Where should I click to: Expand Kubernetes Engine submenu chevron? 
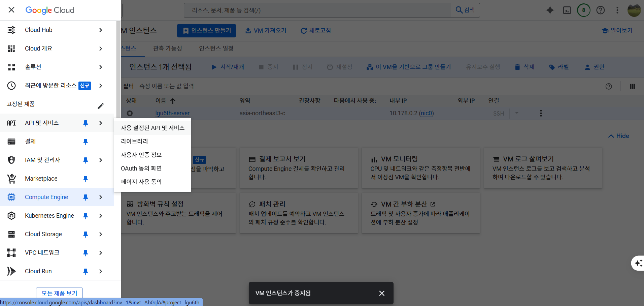pos(101,216)
